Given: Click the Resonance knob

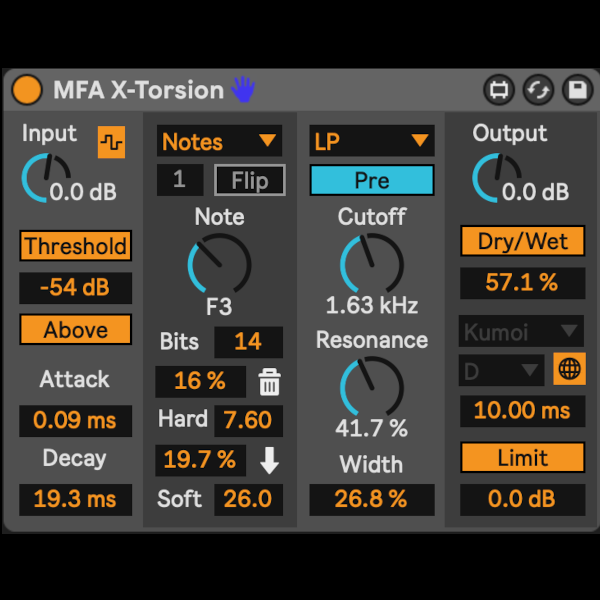Looking at the screenshot, I should pos(372,388).
